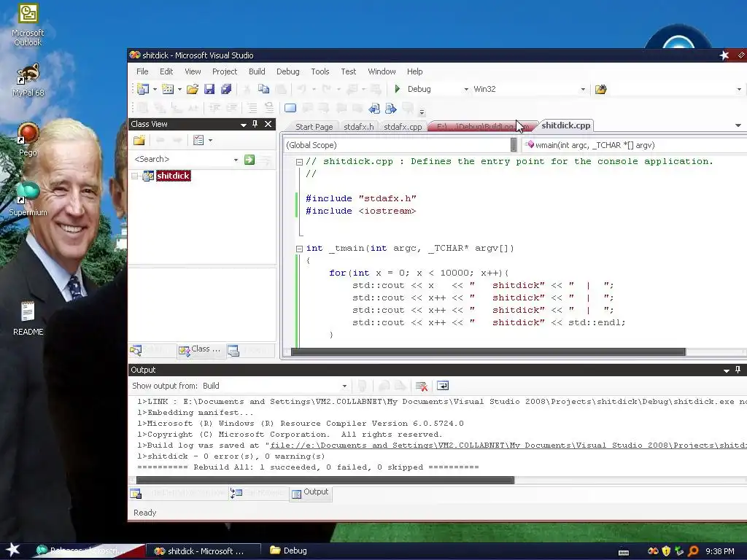This screenshot has width=747, height=560.
Task: Click the Save All icon
Action: pyautogui.click(x=226, y=89)
